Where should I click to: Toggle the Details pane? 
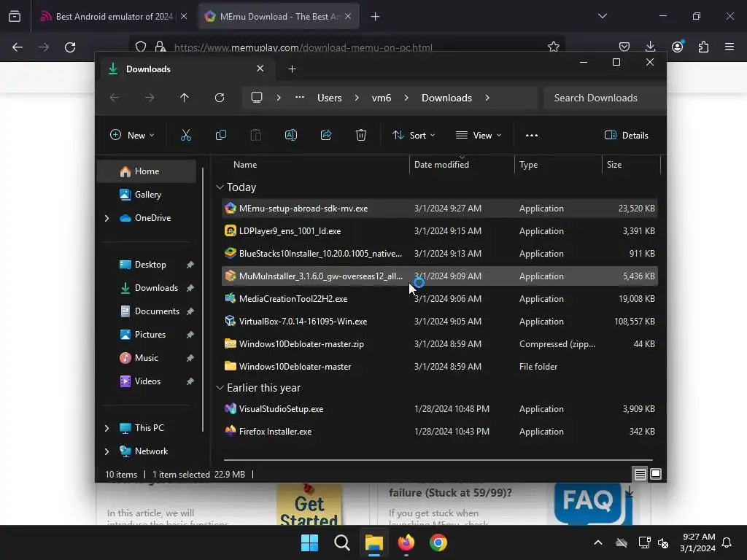click(x=627, y=135)
